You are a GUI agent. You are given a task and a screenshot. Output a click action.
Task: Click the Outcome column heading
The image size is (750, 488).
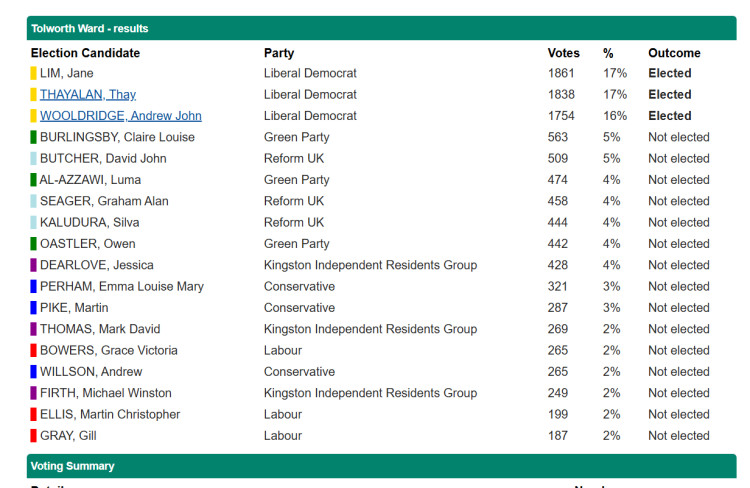coord(674,53)
